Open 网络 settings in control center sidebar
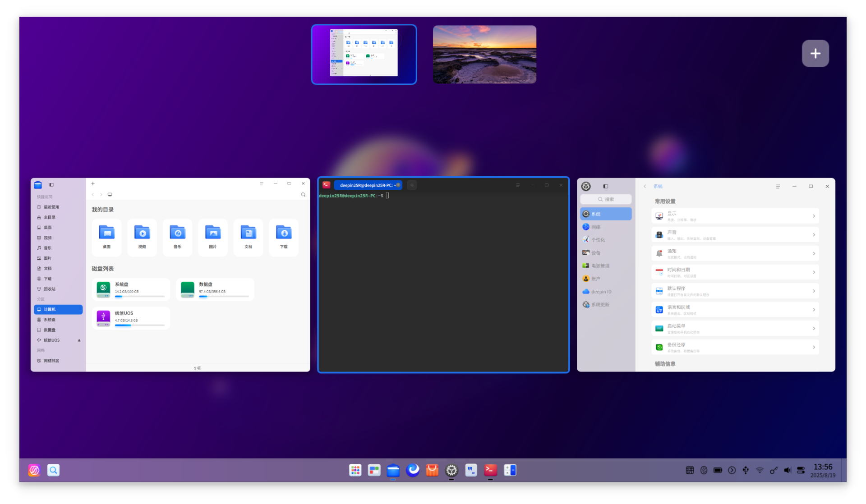The width and height of the screenshot is (866, 504). (x=595, y=227)
